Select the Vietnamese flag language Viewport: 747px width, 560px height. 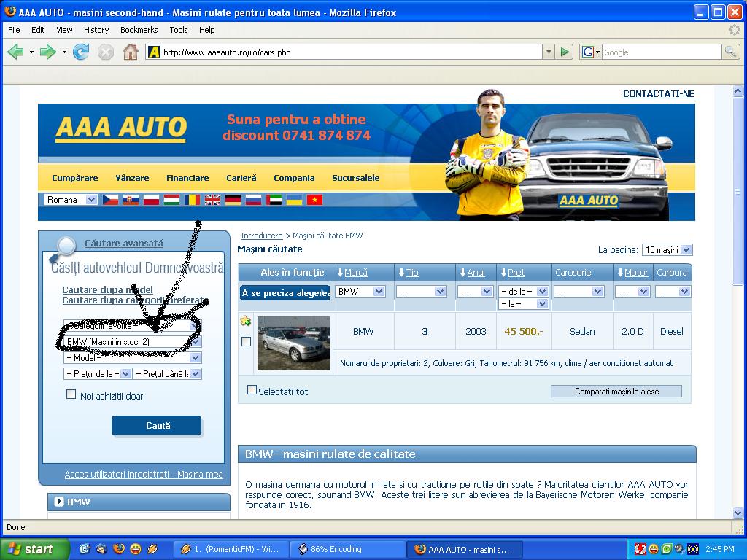(x=315, y=200)
